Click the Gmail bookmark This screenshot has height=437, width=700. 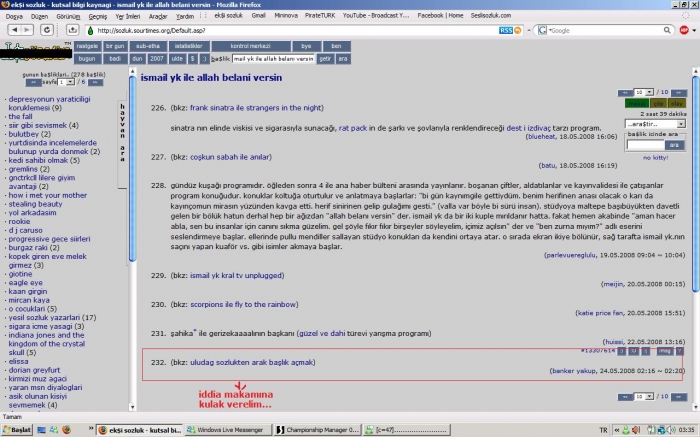[258, 15]
